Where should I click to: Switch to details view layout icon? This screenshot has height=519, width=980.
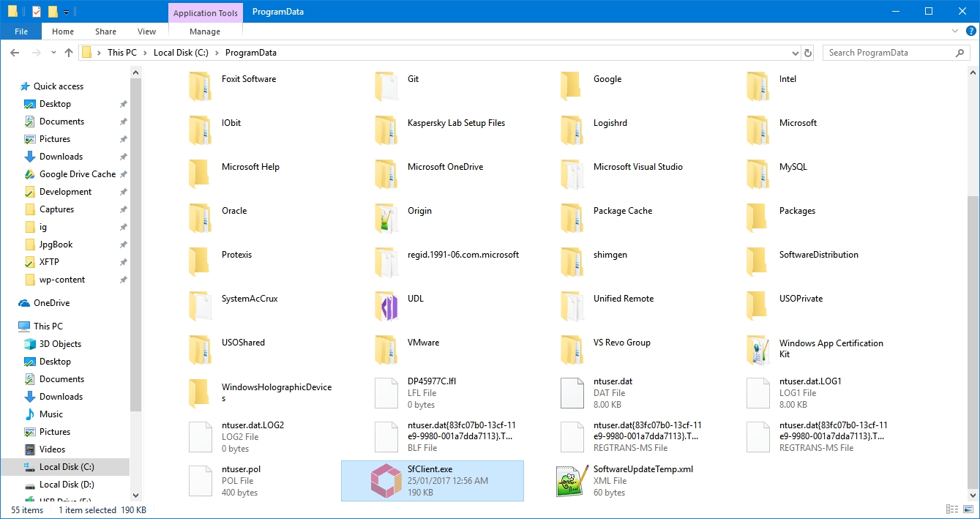point(951,509)
